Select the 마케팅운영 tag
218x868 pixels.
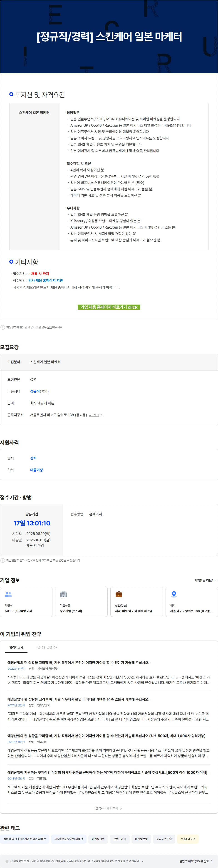(x=141, y=839)
